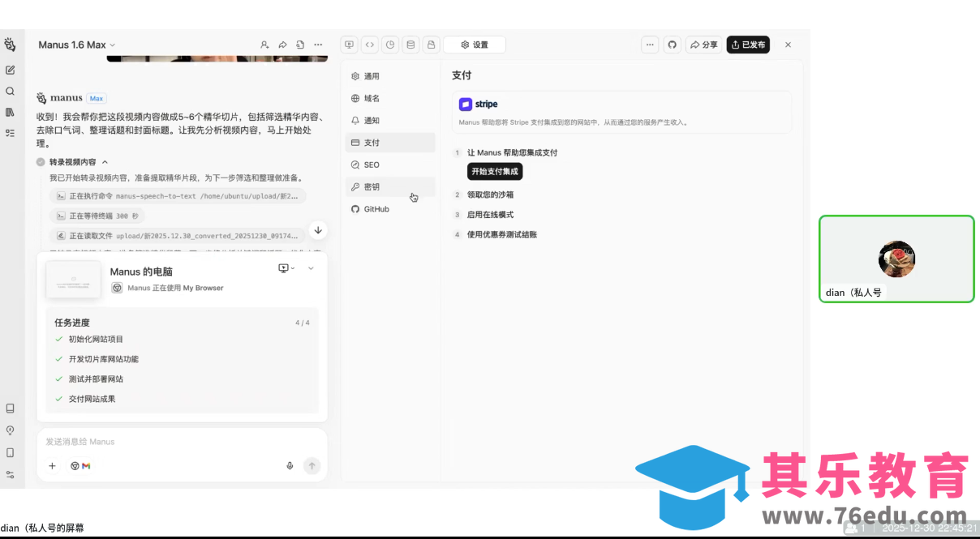Click the microphone icon in message box

[290, 466]
